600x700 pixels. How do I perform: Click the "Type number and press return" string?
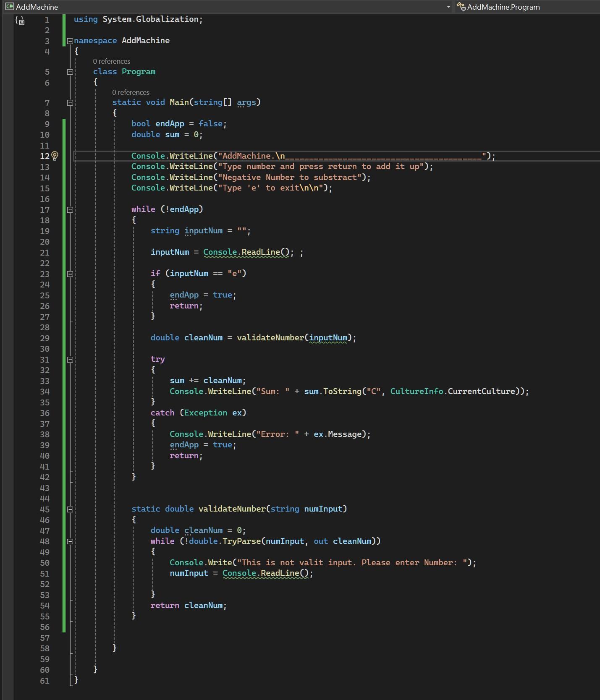click(x=321, y=167)
